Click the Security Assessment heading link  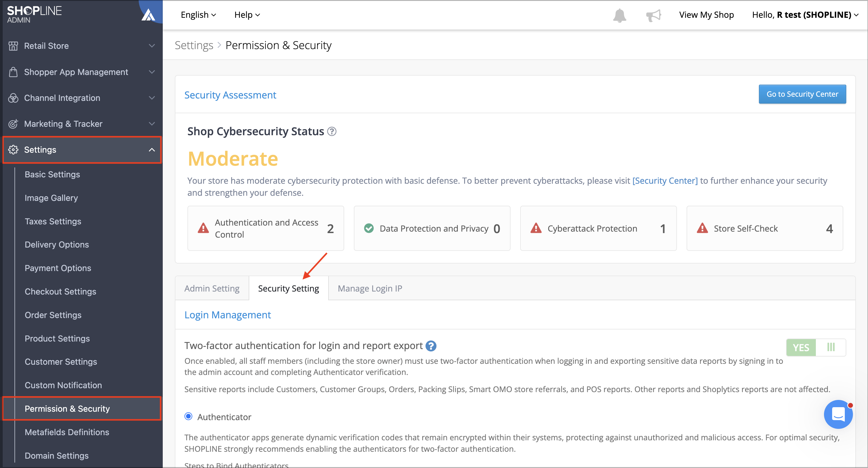[x=230, y=95]
